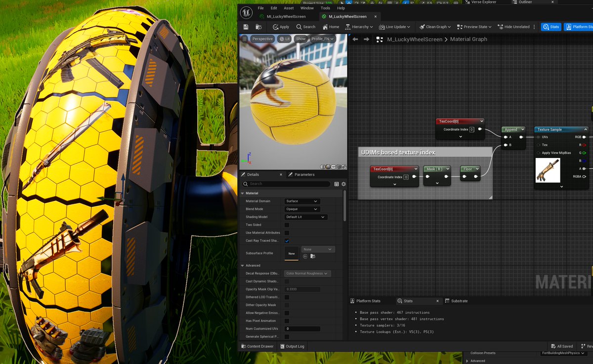Open the Help menu
This screenshot has width=593, height=364.
pyautogui.click(x=341, y=8)
